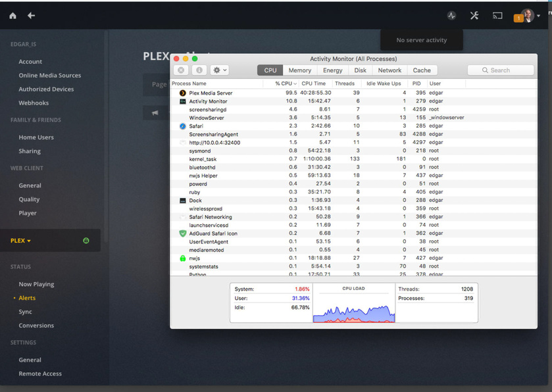Click the announcement megaphone icon on Alerts page

155,113
